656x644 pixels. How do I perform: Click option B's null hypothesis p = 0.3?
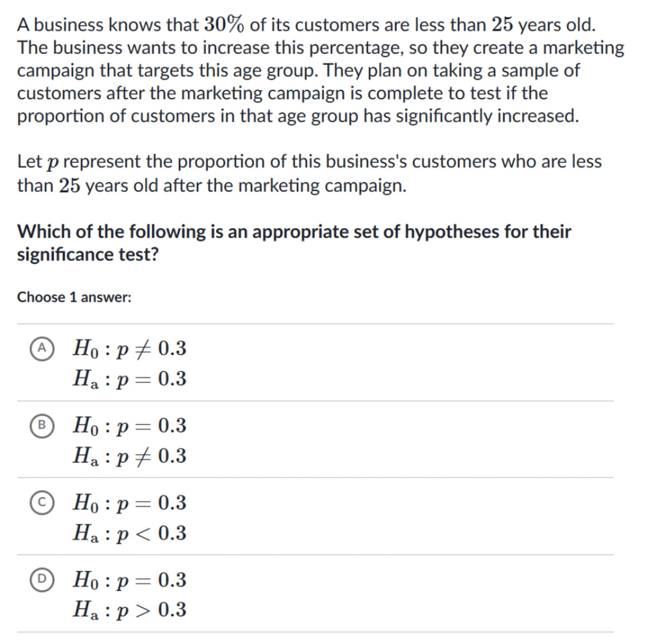pyautogui.click(x=129, y=425)
